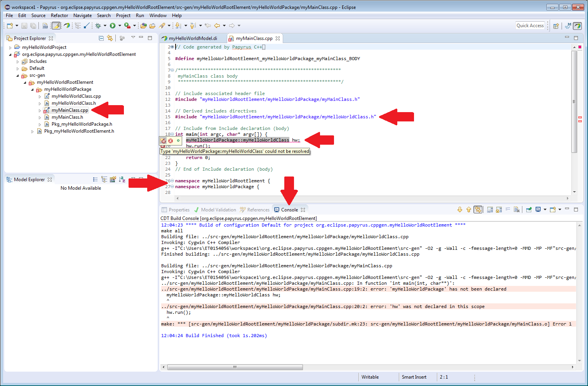Screen dimensions: 588x386
Task: Click the Previous Annotation arrow icon
Action: coord(193,26)
